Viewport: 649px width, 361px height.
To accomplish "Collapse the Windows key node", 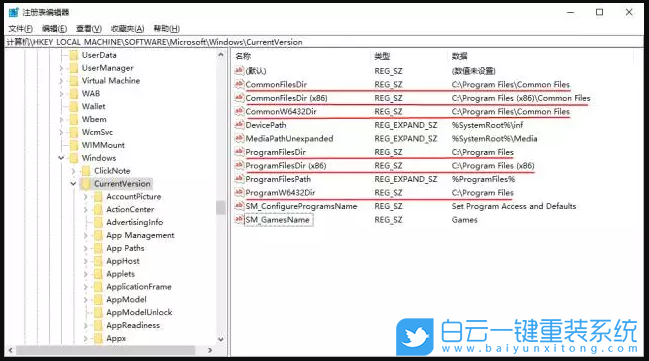I will point(61,158).
